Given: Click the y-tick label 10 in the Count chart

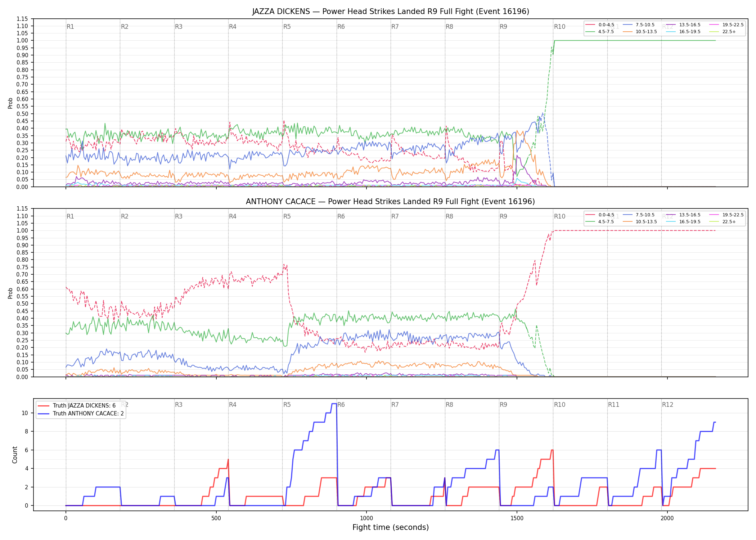Looking at the screenshot, I should tap(25, 413).
